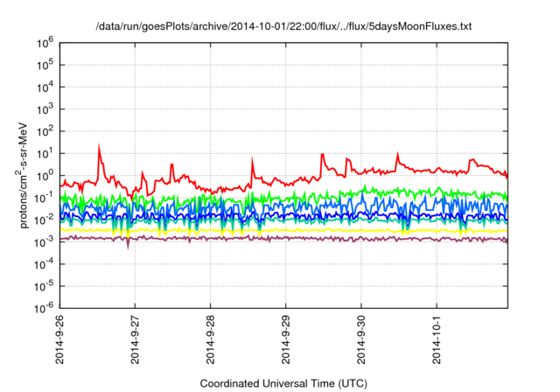Select the y-axis label 10^1
560x392 pixels.
click(45, 154)
